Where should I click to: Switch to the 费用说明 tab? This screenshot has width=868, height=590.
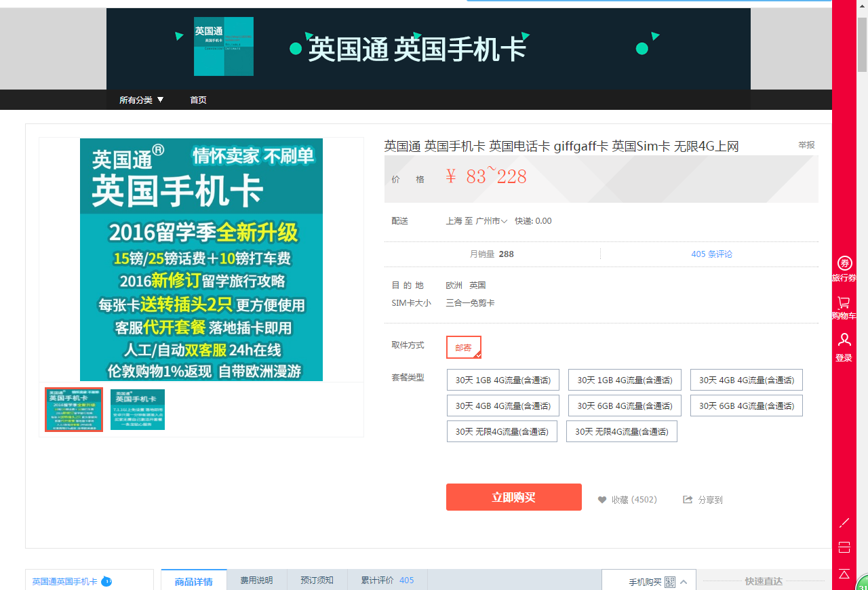pos(256,581)
